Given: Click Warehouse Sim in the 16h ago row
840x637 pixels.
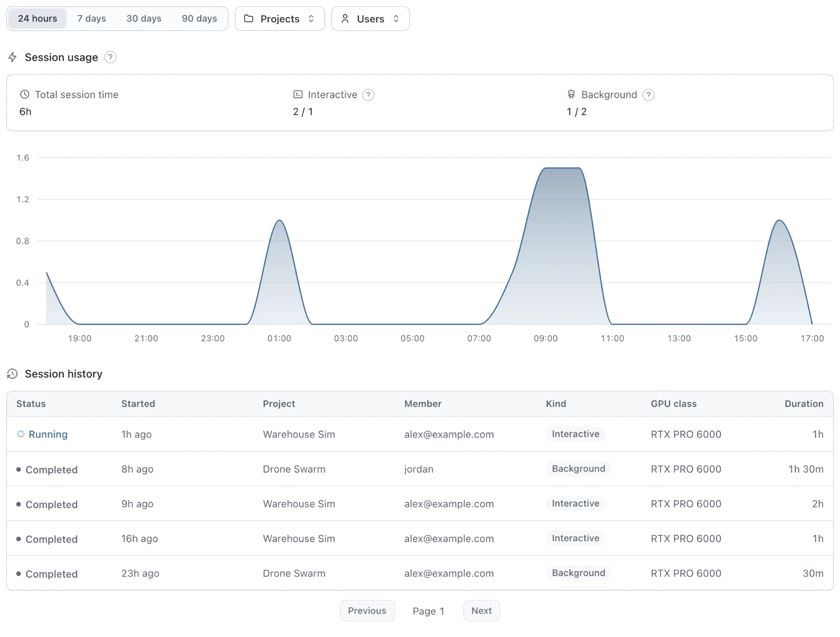Looking at the screenshot, I should point(299,539).
